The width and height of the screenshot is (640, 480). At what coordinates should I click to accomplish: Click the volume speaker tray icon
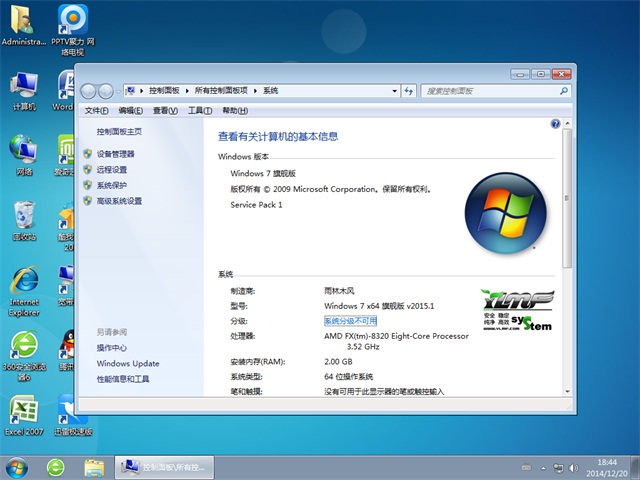coord(573,468)
